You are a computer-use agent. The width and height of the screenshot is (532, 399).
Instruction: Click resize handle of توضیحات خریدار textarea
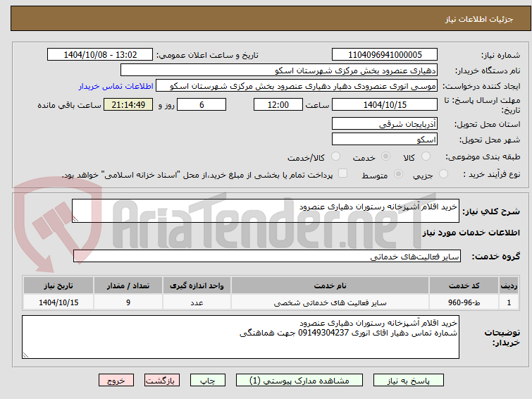pos(25,355)
